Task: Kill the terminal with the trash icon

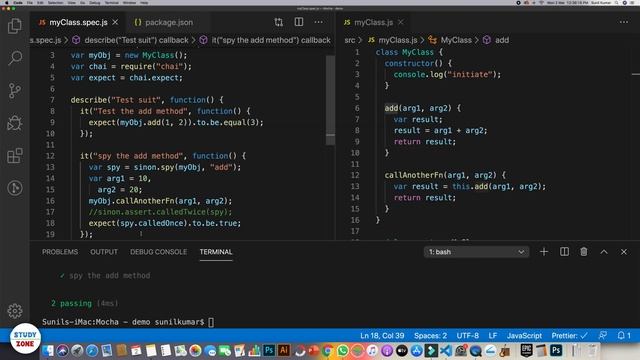Action: click(x=584, y=252)
